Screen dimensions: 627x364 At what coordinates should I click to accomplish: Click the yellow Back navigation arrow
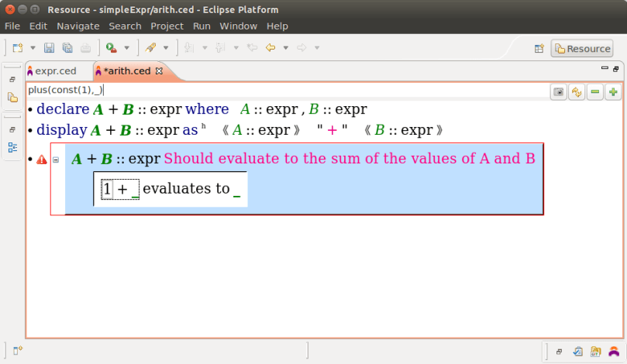pos(270,48)
